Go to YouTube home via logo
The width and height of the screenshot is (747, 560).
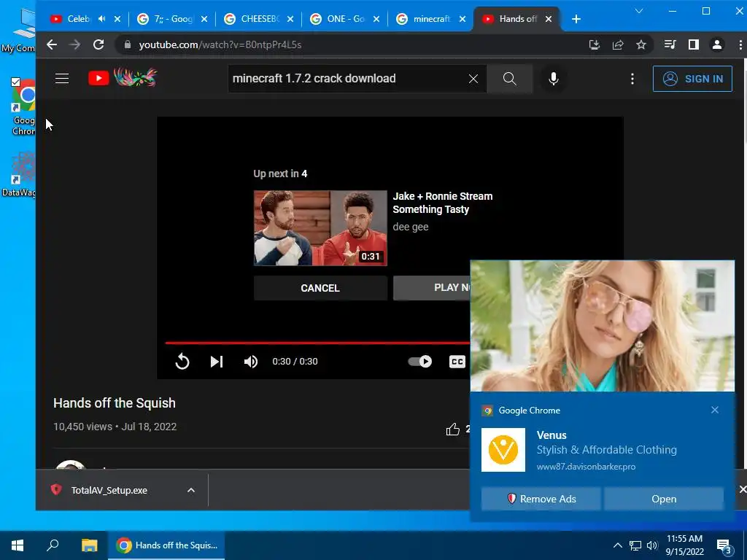pos(123,78)
